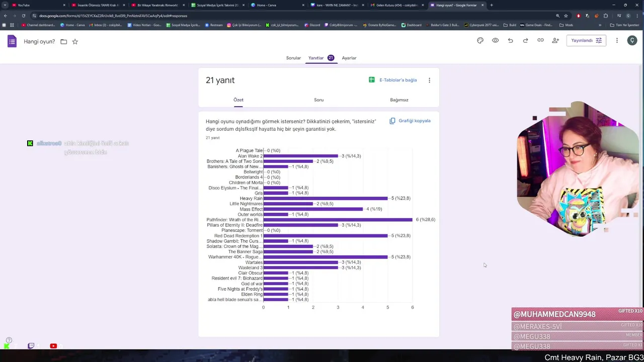This screenshot has height=362, width=644.
Task: Select the Bağımsız responses view
Action: pyautogui.click(x=399, y=100)
